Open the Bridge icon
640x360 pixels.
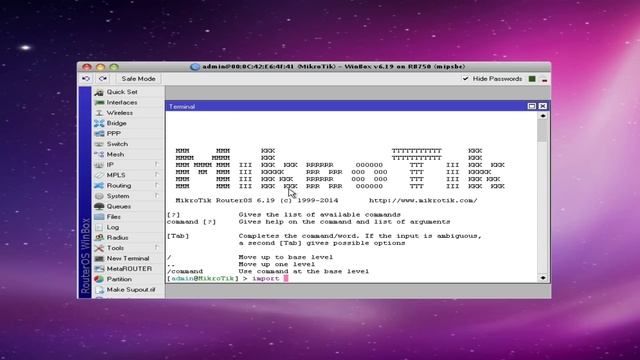99,123
